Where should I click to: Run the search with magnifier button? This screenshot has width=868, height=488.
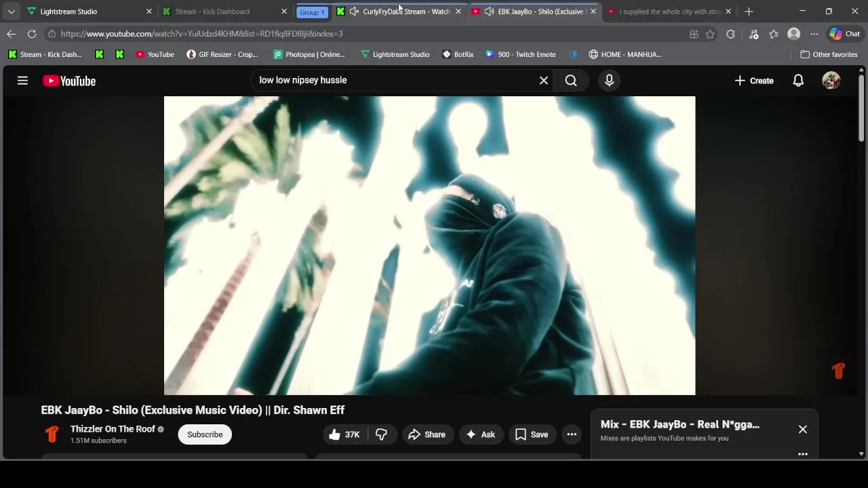(x=571, y=81)
